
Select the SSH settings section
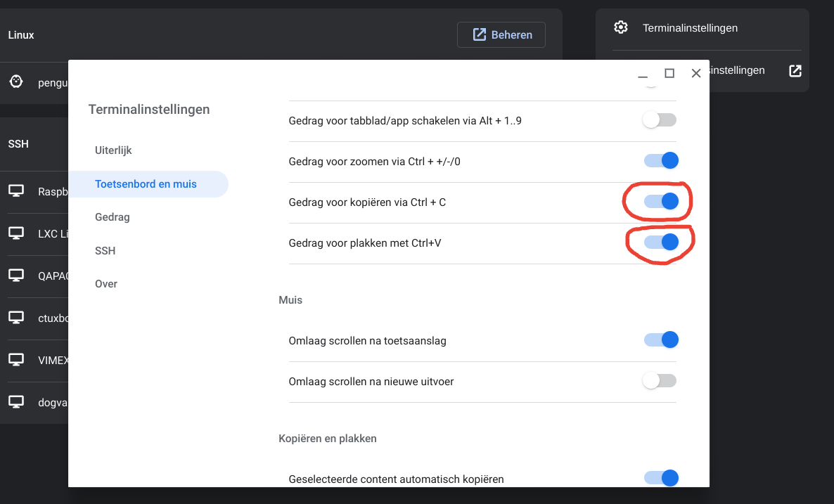104,250
